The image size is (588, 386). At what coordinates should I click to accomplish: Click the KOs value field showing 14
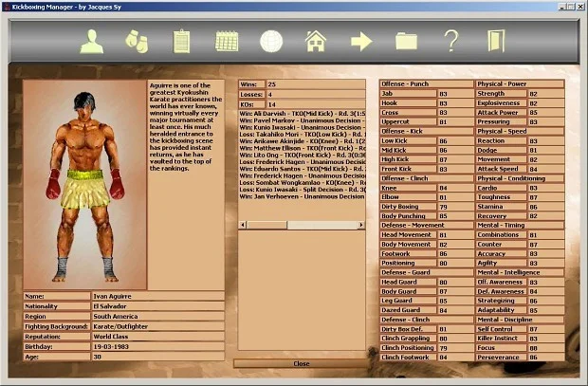pyautogui.click(x=316, y=104)
